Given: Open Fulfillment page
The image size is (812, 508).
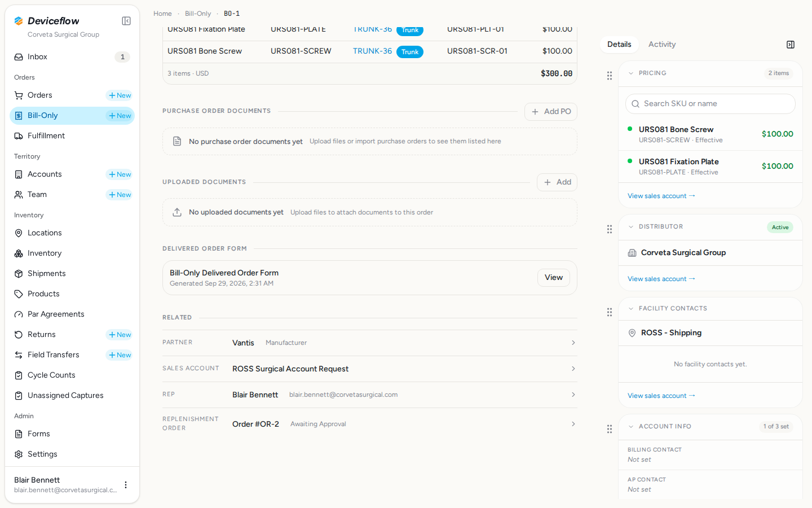Looking at the screenshot, I should (x=72, y=136).
